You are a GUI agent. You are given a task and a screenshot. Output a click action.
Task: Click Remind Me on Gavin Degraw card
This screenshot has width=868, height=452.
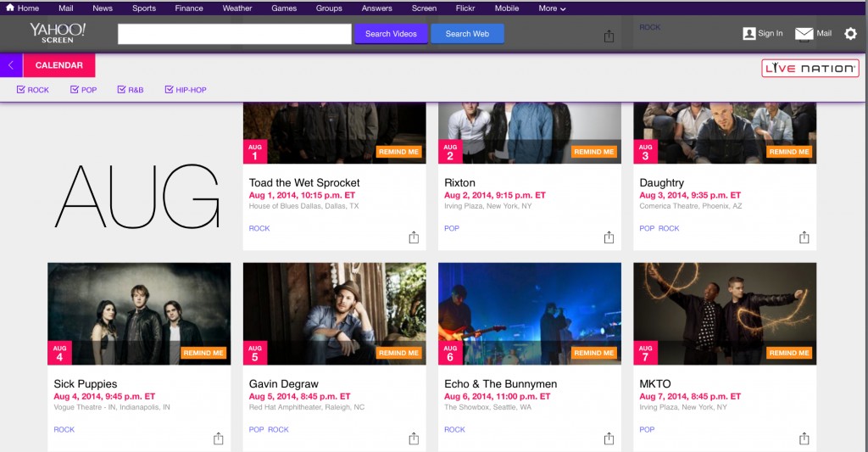click(x=398, y=353)
